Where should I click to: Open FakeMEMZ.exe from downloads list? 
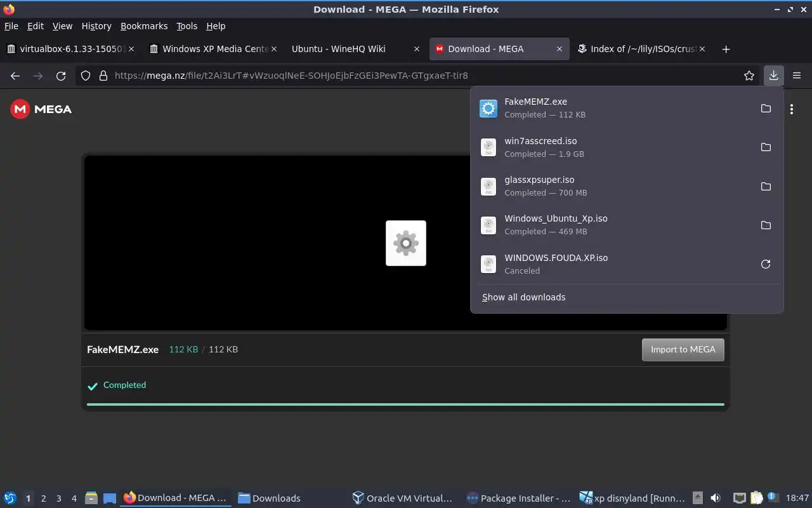pos(627,108)
